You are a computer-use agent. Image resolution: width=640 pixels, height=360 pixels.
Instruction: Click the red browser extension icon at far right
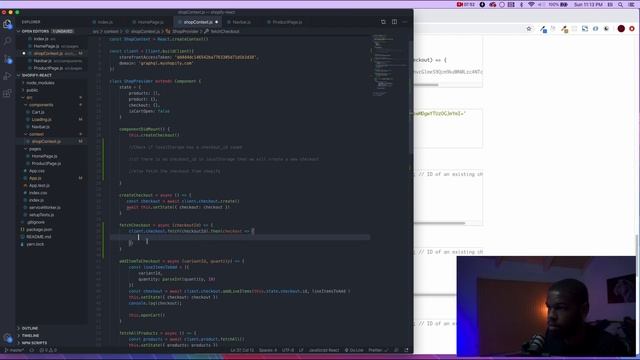pos(632,29)
